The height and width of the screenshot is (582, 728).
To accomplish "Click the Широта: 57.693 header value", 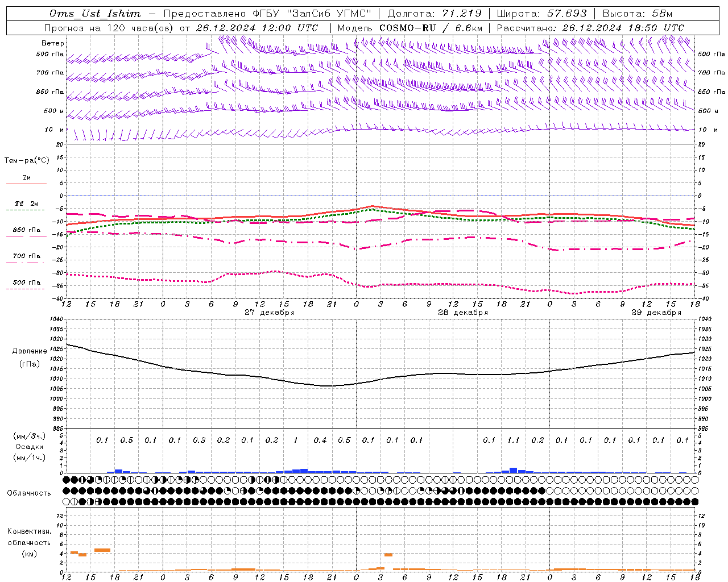I will pos(542,14).
